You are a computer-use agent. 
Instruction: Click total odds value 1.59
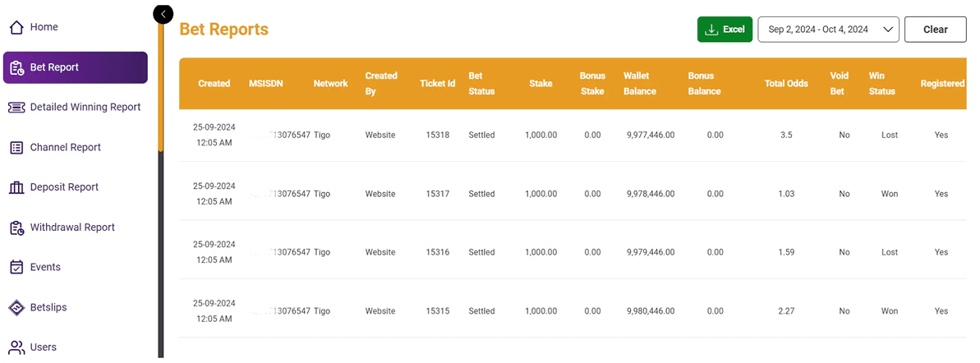tap(786, 252)
